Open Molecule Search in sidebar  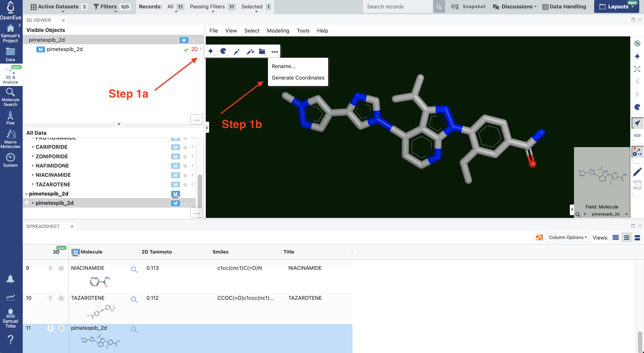(x=10, y=97)
